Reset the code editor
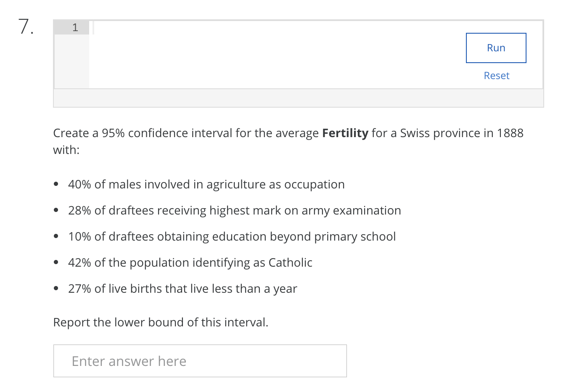Viewport: 582px width, 392px height. [x=496, y=76]
